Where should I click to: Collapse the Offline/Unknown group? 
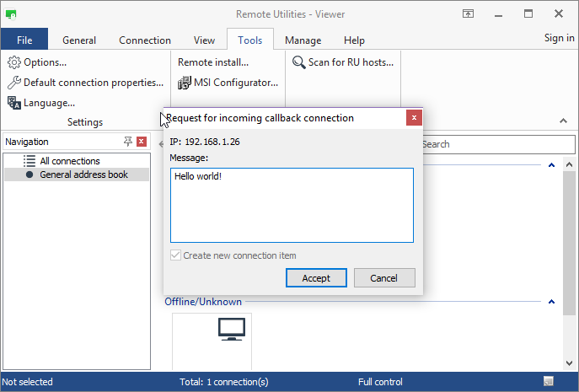[551, 302]
